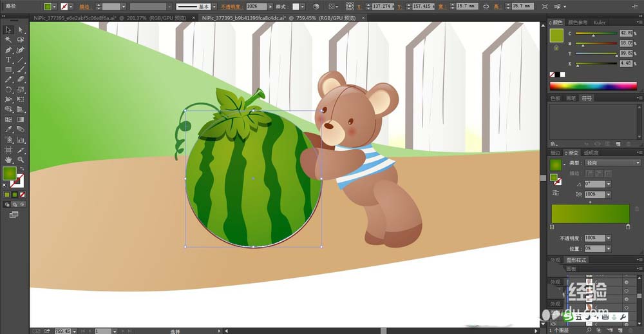
Task: Select the Zoom magnifier tool
Action: coord(21,160)
